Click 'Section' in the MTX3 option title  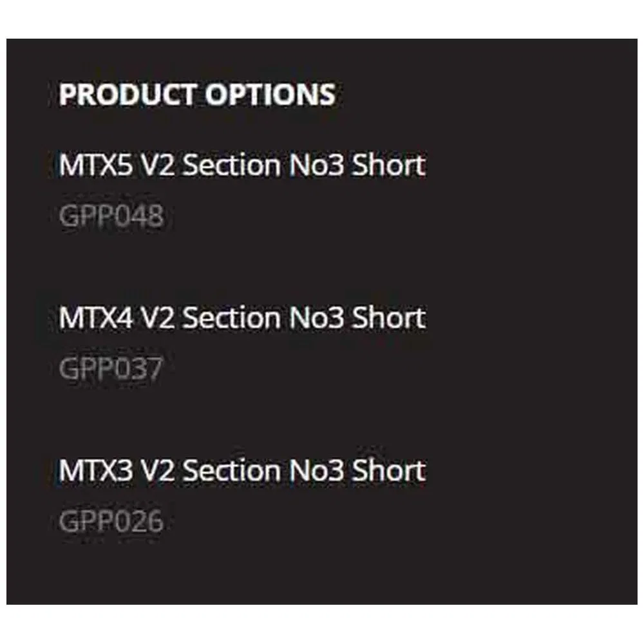pos(231,471)
